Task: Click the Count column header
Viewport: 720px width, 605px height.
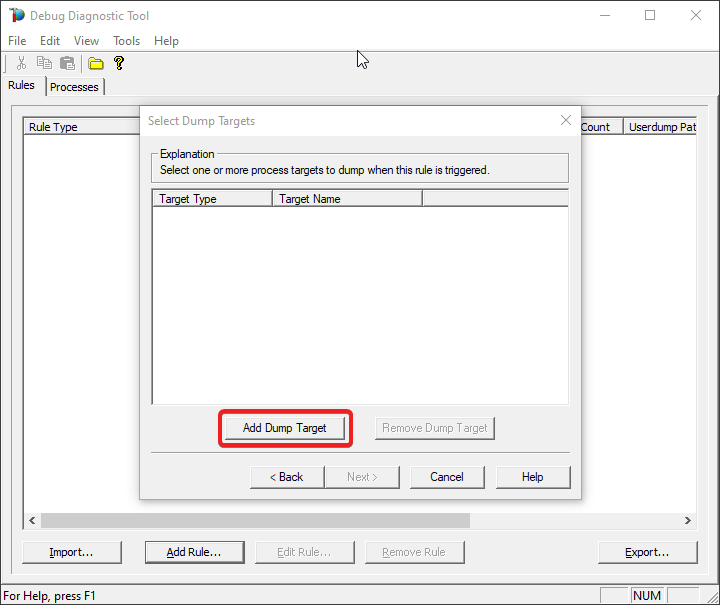Action: click(602, 127)
